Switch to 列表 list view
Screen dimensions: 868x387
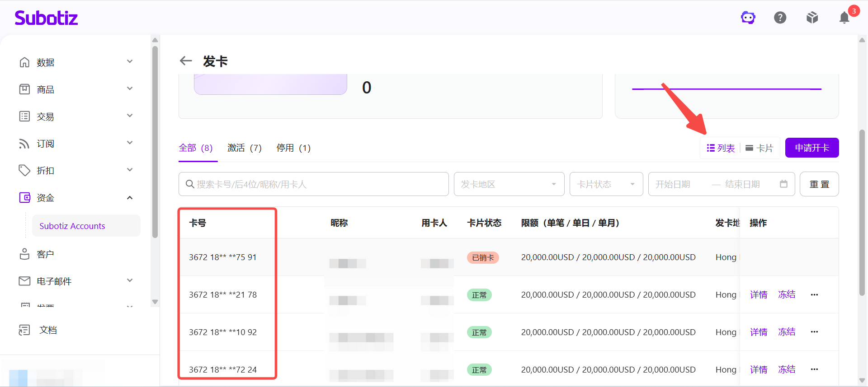pos(721,148)
